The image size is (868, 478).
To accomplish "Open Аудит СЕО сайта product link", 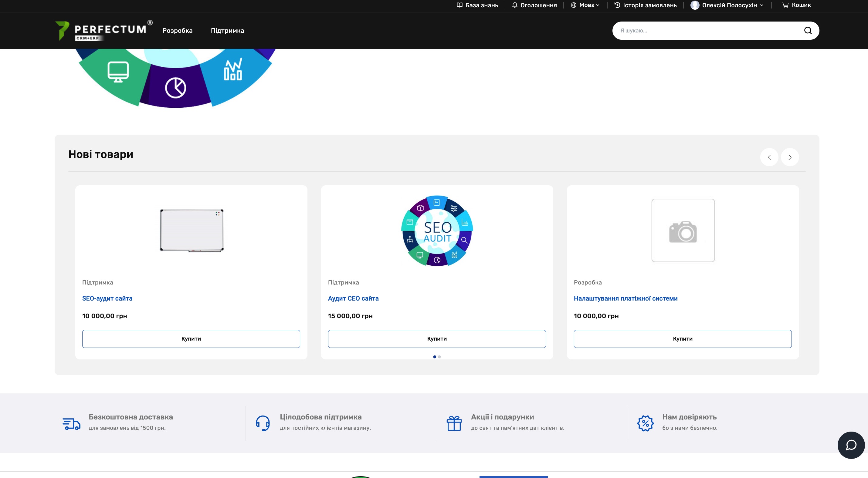I will (353, 298).
